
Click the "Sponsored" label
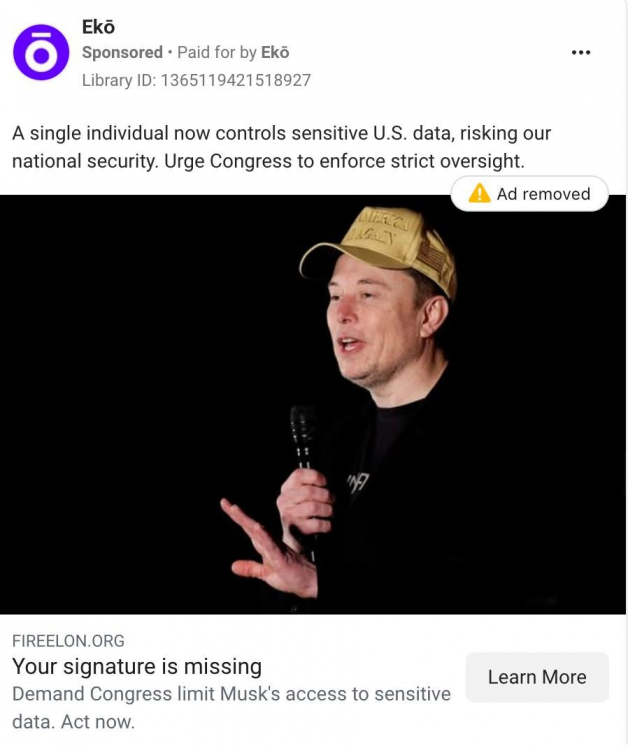click(122, 53)
